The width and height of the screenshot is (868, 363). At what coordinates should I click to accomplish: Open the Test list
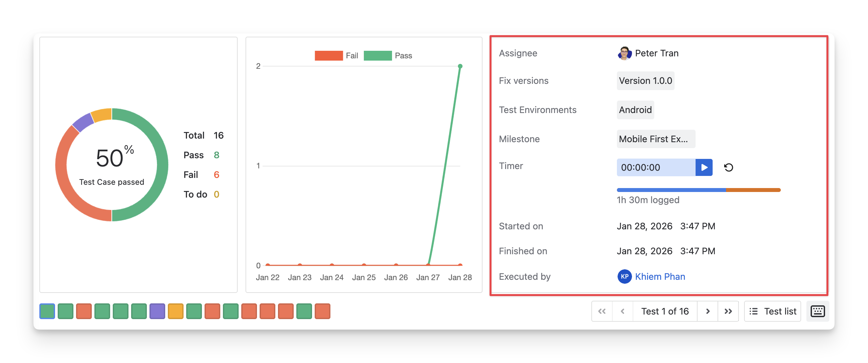[x=772, y=311]
